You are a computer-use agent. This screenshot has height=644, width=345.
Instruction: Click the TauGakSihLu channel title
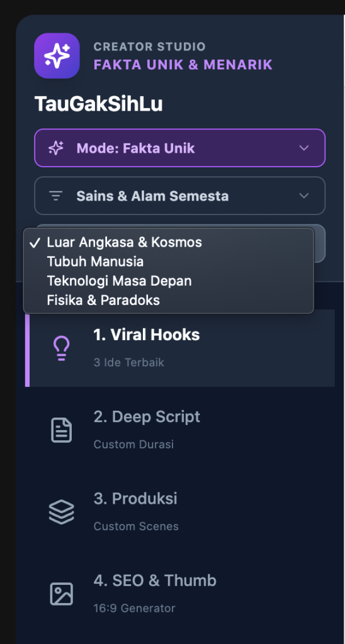98,104
